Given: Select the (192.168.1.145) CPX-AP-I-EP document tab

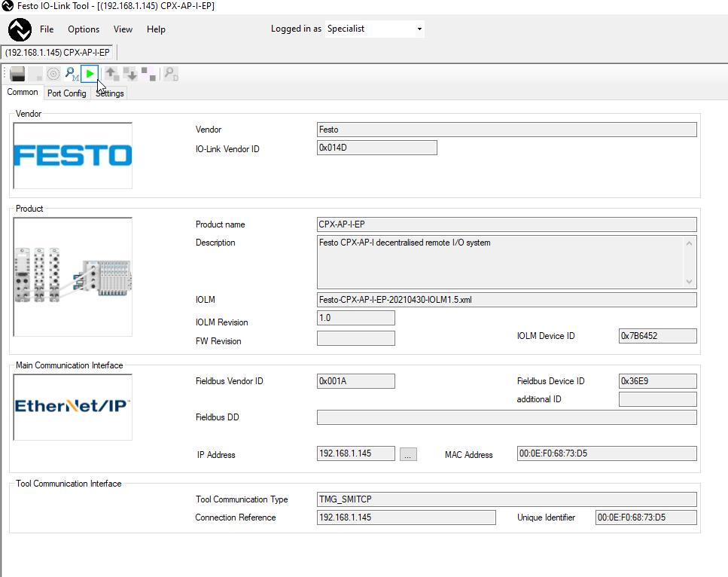Looking at the screenshot, I should [57, 53].
